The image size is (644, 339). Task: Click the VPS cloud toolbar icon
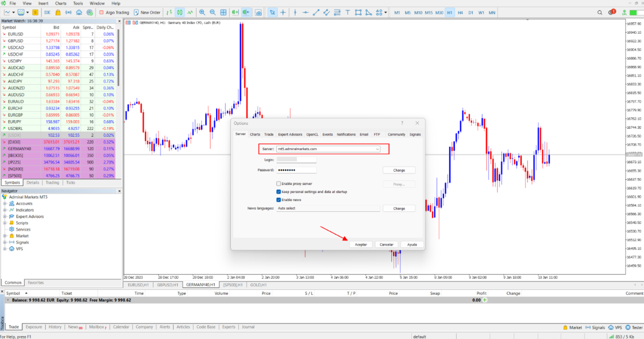[x=79, y=13]
